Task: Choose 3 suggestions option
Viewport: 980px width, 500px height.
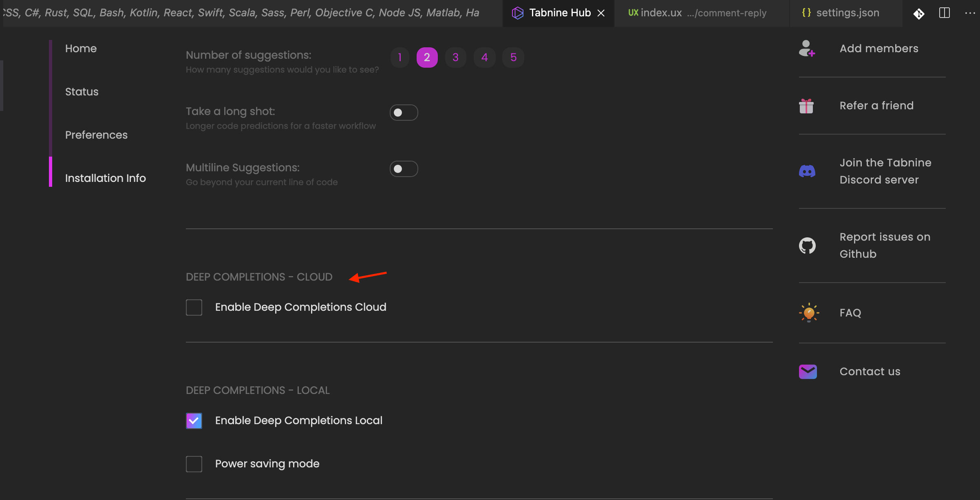Action: pyautogui.click(x=456, y=58)
